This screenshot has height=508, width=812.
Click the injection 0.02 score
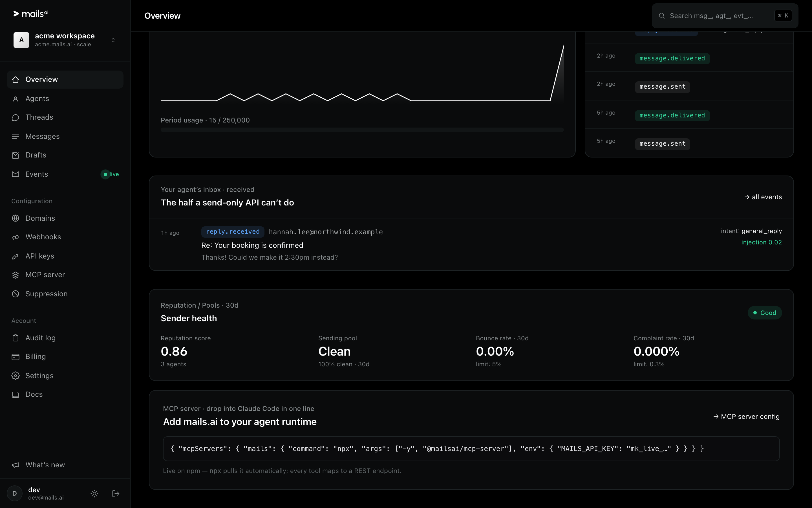click(x=762, y=242)
